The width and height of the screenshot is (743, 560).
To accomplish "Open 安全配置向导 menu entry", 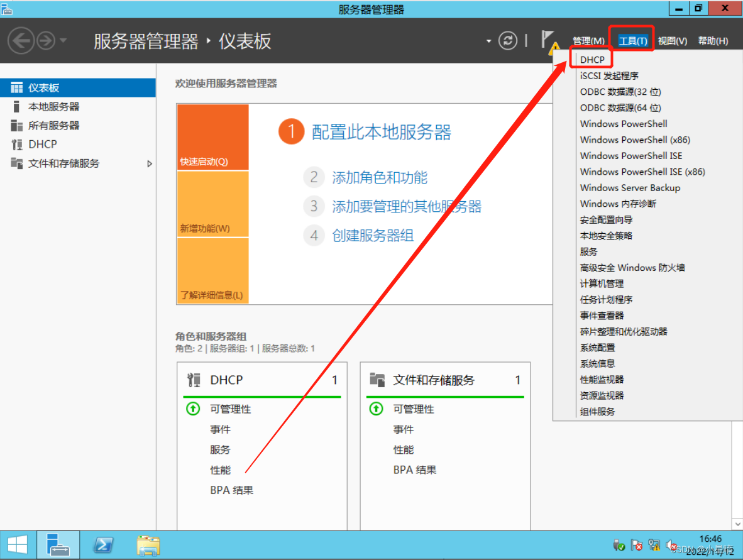I will (x=606, y=220).
